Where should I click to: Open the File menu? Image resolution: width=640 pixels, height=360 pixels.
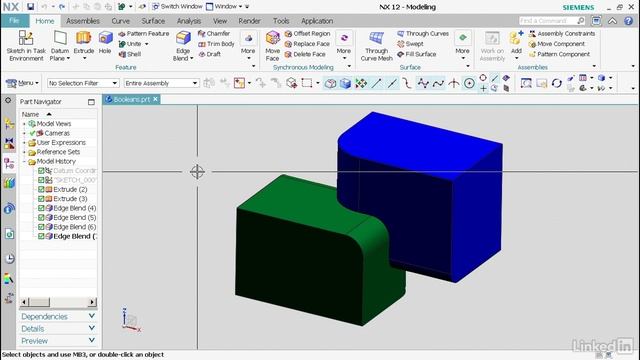14,21
